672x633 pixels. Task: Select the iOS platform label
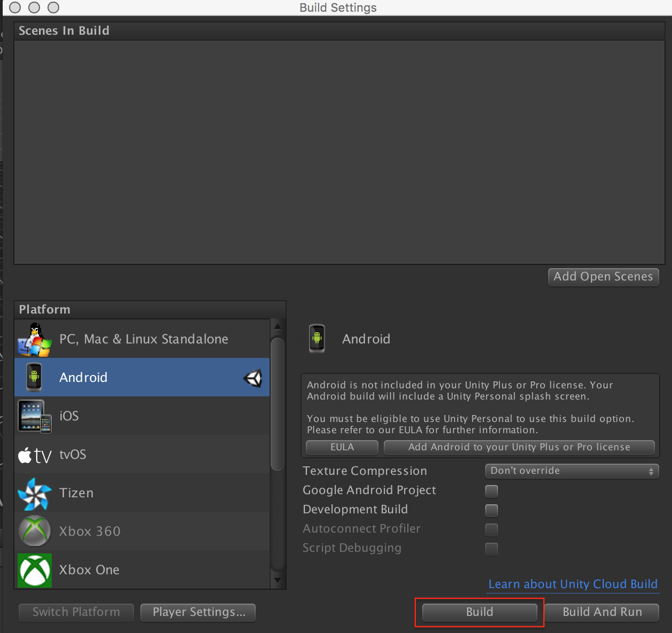[69, 416]
